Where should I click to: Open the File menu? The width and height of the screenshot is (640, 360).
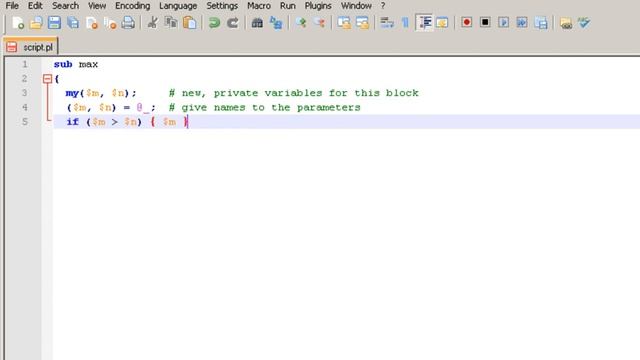point(12,6)
